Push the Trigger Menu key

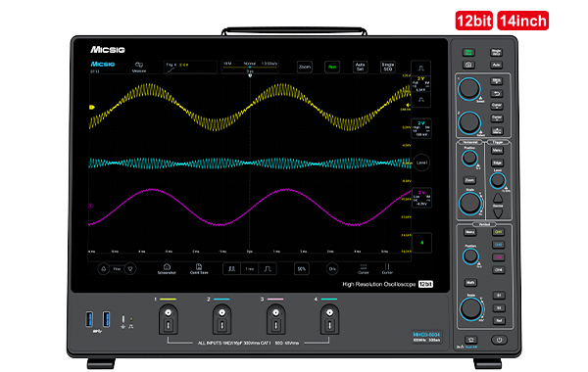pos(497,151)
